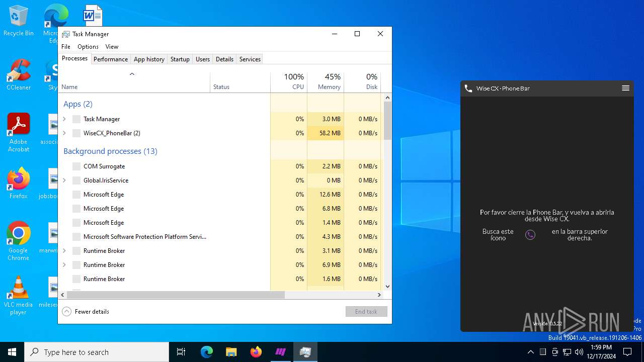Select the Microsoft Edge row using 12.6 MB
This screenshot has width=644, height=362.
220,195
